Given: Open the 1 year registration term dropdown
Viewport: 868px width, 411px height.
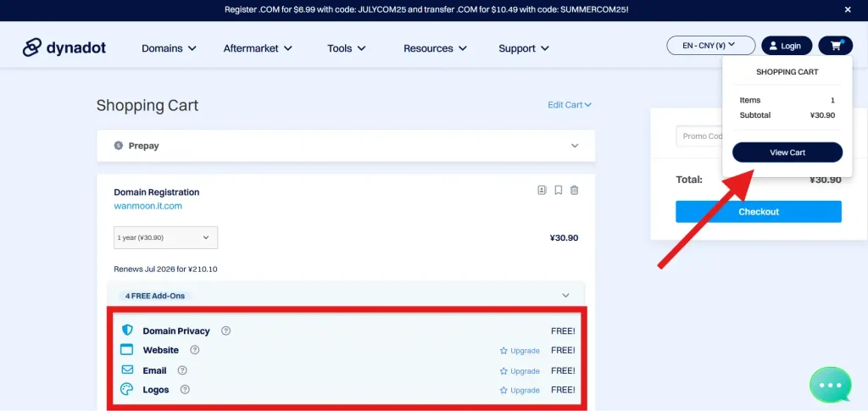Looking at the screenshot, I should 165,237.
